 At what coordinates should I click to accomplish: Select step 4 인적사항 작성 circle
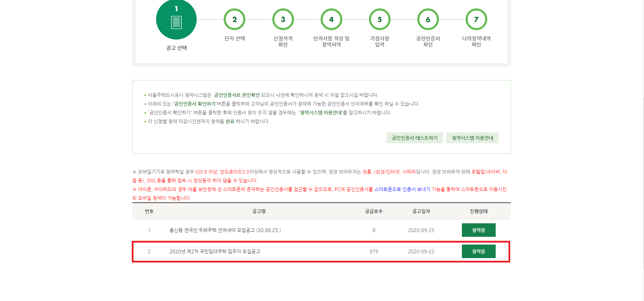(x=331, y=20)
